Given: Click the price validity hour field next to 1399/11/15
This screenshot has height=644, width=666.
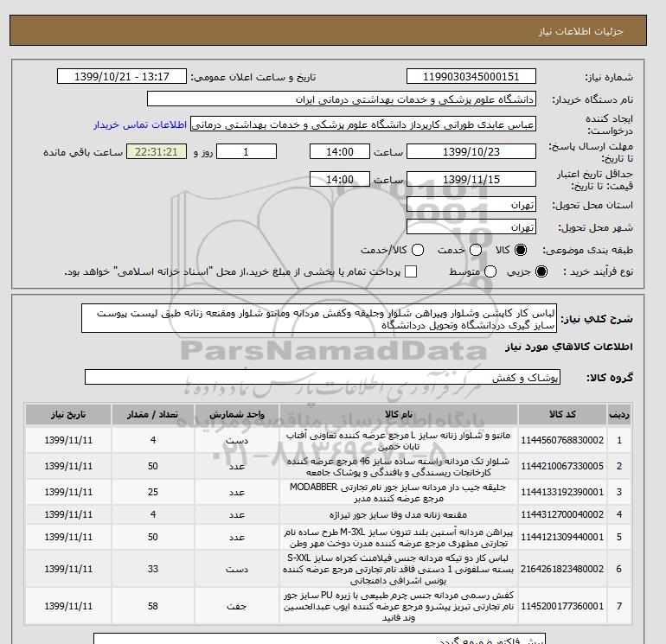Looking at the screenshot, I should click(340, 179).
